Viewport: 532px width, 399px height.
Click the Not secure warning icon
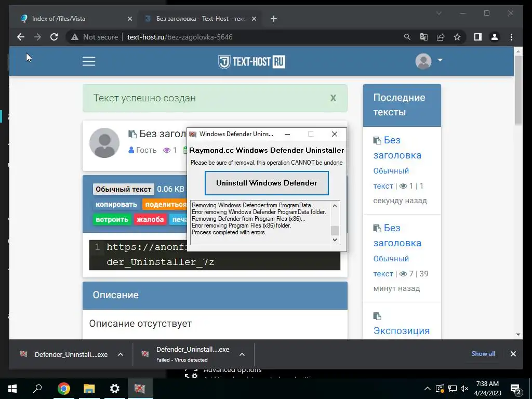(75, 37)
